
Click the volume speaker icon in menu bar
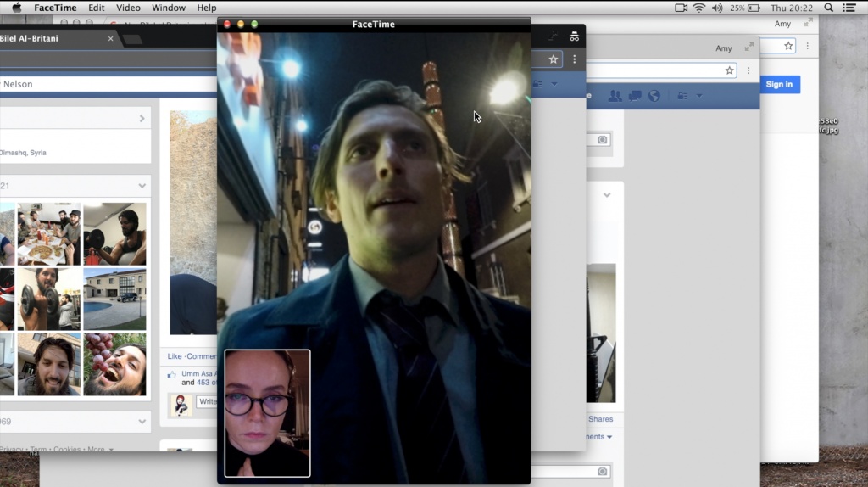pyautogui.click(x=717, y=8)
